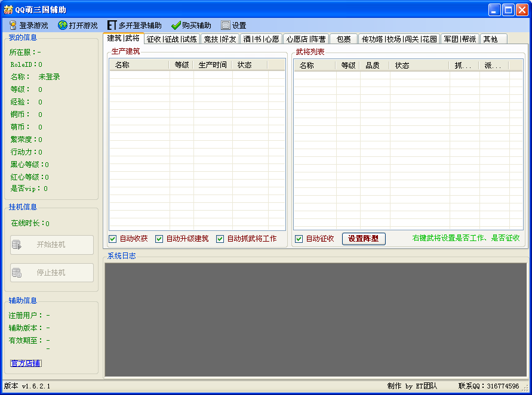The height and width of the screenshot is (395, 532).
Task: Click 名称 column header in 武将列表
Action: 315,66
